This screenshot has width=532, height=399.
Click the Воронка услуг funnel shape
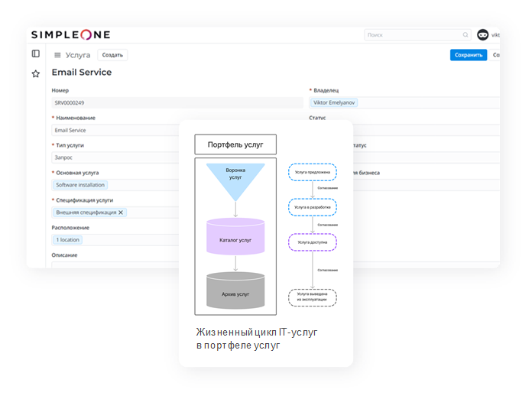pos(235,182)
